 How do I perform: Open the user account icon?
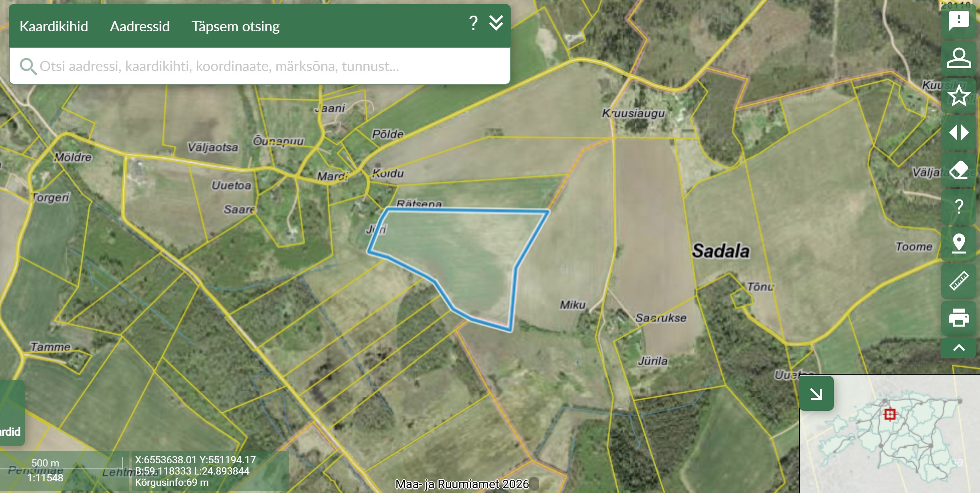[959, 58]
